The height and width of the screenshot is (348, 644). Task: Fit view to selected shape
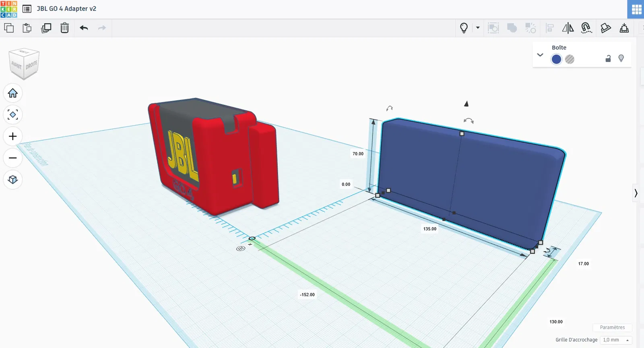point(13,115)
